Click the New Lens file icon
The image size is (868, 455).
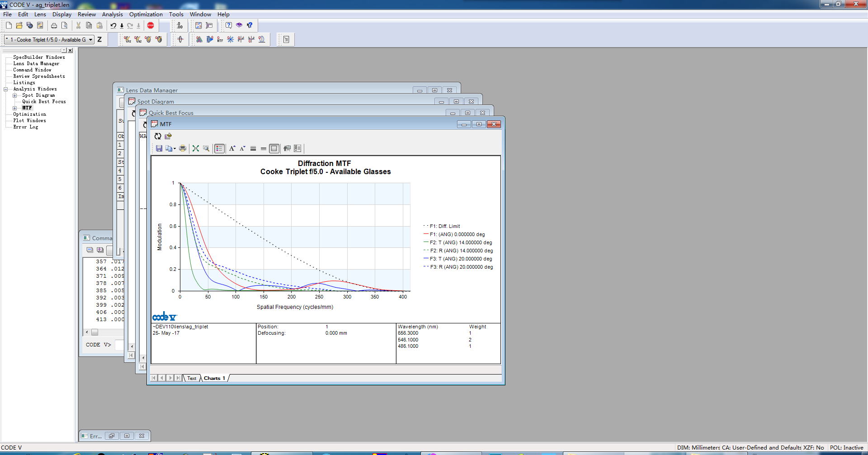point(9,25)
